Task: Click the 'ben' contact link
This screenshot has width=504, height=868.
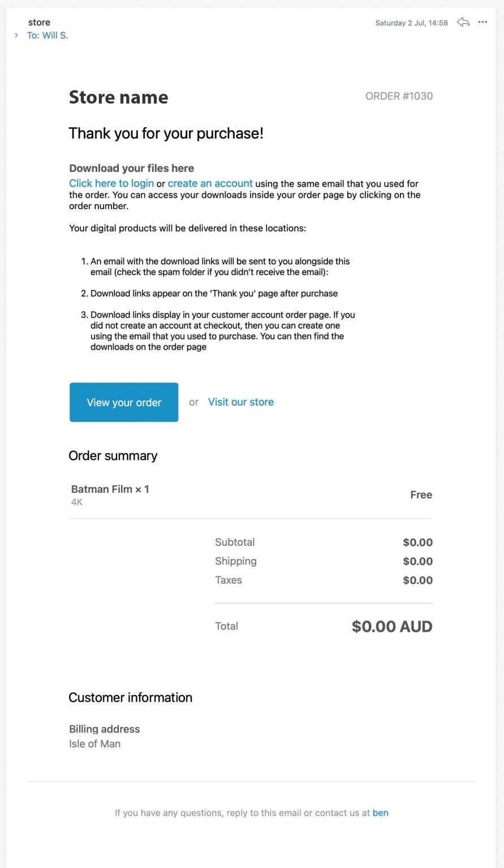Action: (x=380, y=813)
